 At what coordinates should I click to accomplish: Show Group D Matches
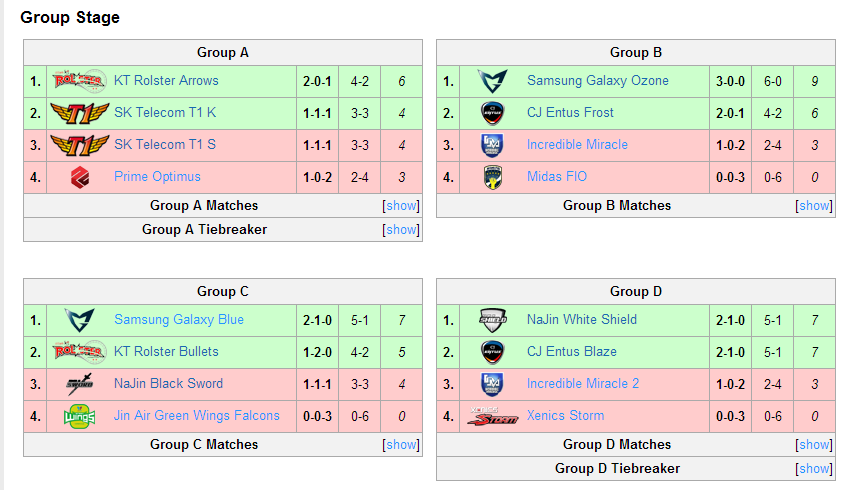point(814,445)
